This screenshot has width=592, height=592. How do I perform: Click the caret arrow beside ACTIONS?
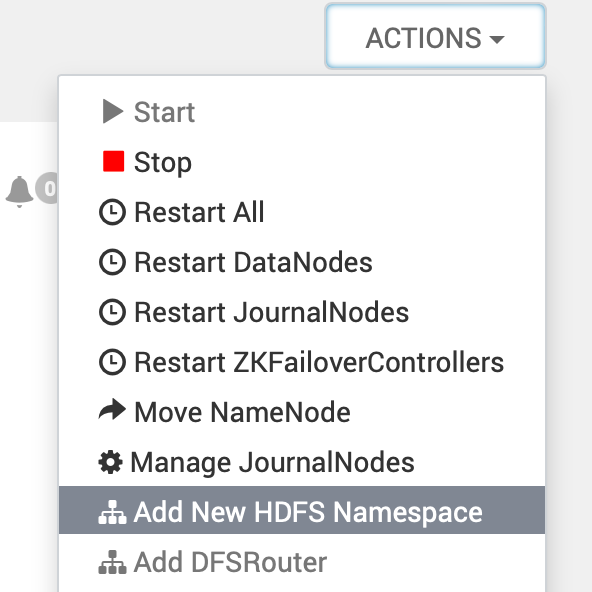pos(496,39)
